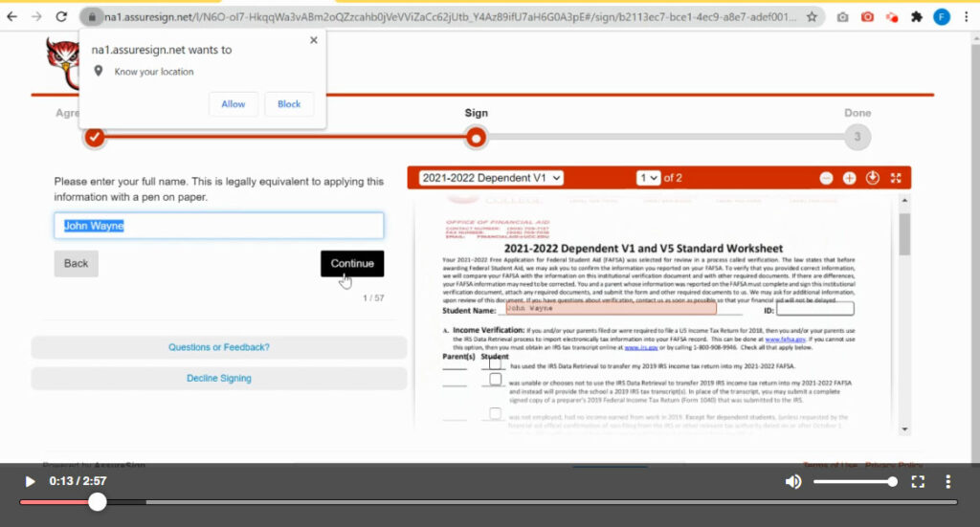Click the www.fafsa.gov link in document
980x527 pixels.
(785, 339)
